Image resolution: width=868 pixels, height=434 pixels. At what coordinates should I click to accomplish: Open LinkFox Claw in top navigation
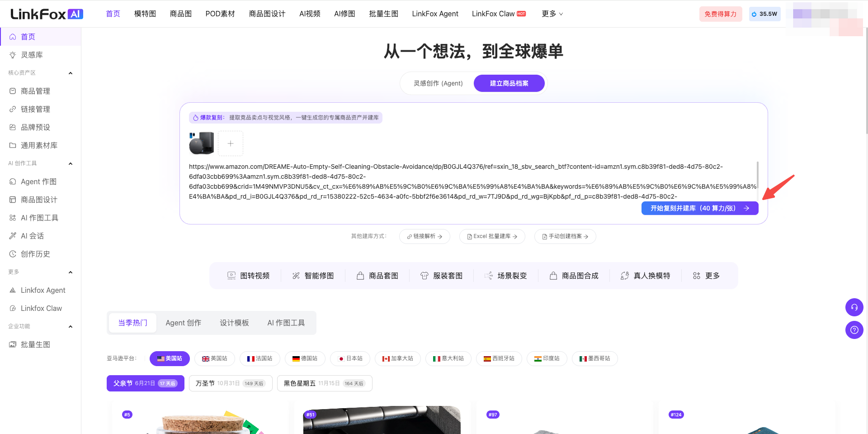pos(499,14)
